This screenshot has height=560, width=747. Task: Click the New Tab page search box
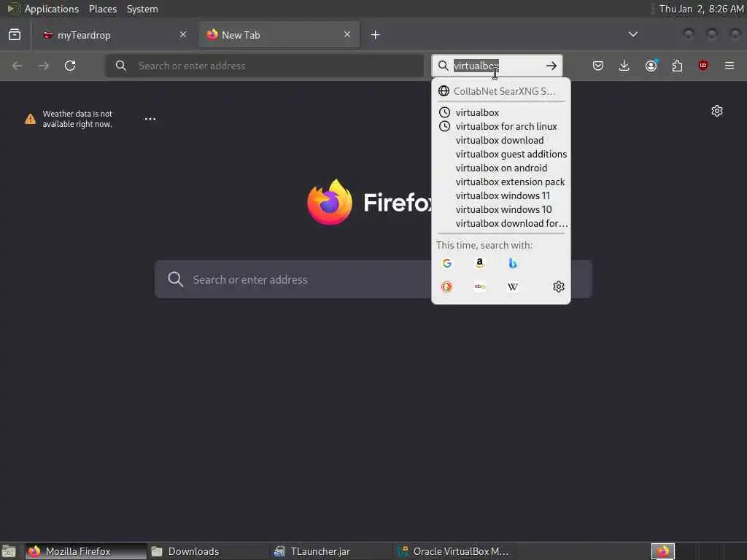coord(373,279)
